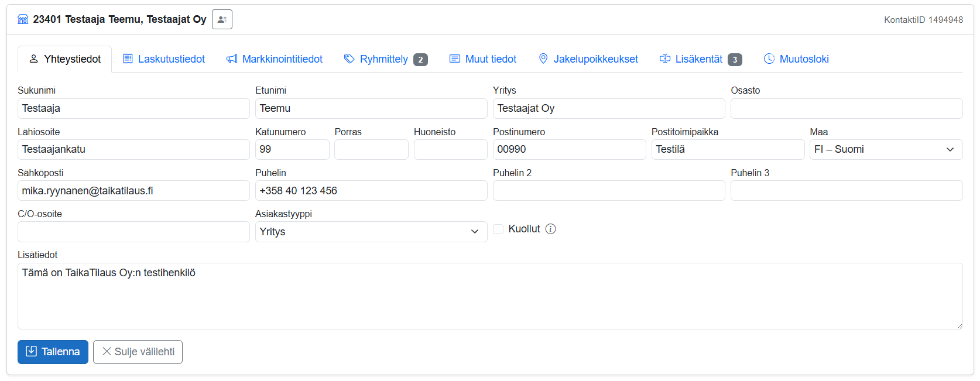Click the badge 3 on Lisäkentät tab
Viewport: 980px width, 381px height.
[x=735, y=60]
